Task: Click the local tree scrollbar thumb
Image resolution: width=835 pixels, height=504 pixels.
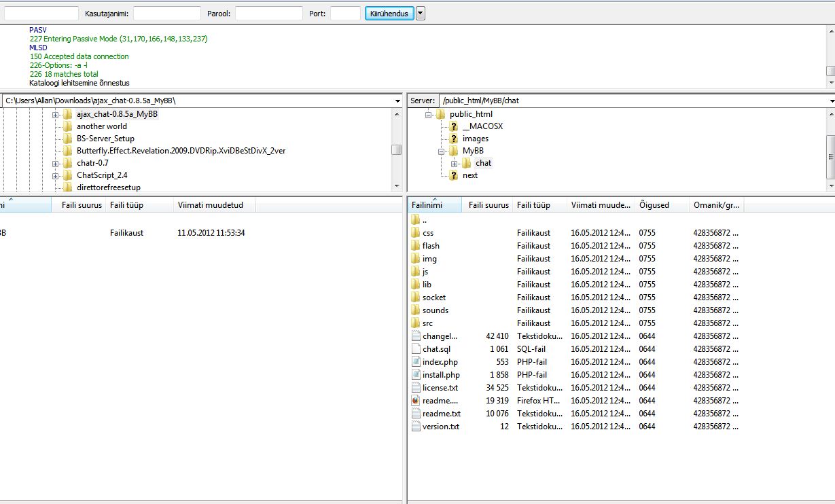Action: 397,149
